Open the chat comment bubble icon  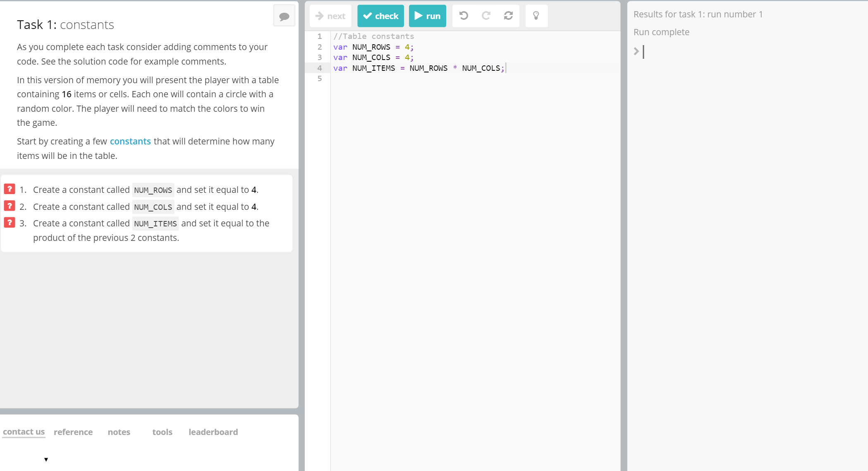(284, 16)
